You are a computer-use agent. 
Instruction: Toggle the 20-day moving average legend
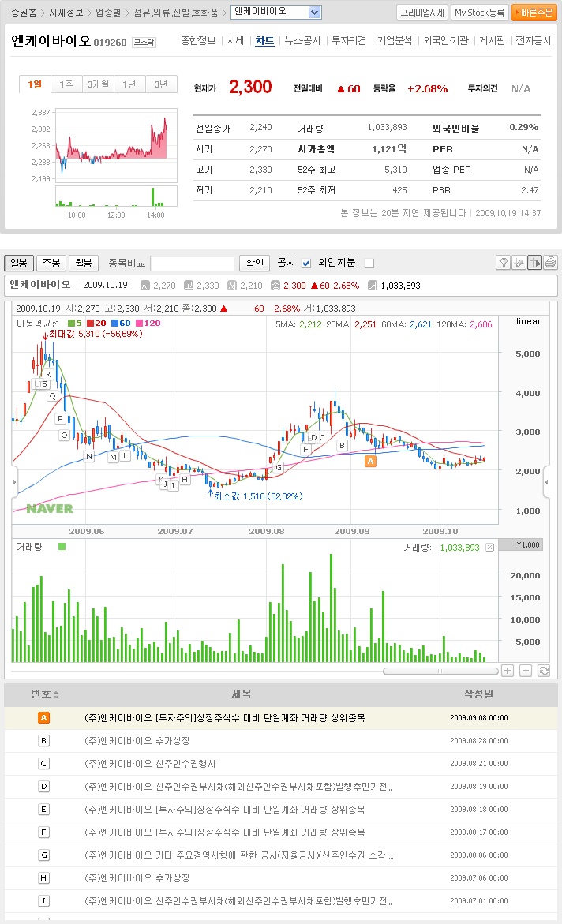[97, 323]
